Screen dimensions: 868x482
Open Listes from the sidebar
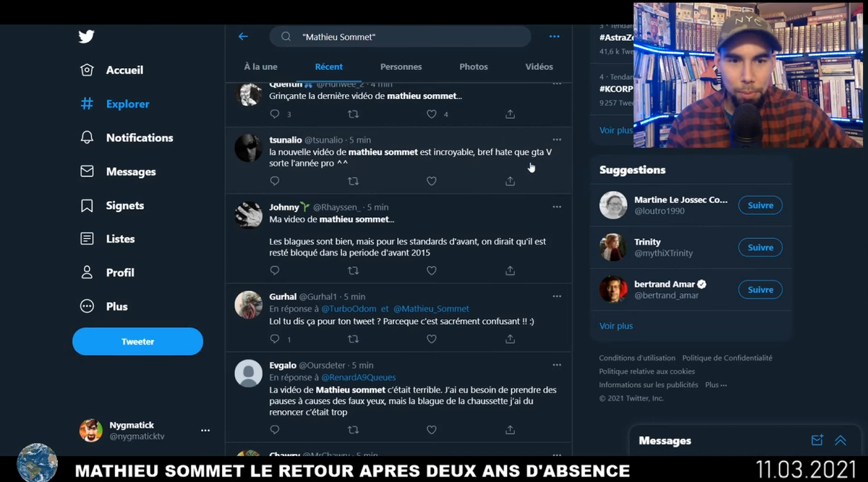coord(108,239)
